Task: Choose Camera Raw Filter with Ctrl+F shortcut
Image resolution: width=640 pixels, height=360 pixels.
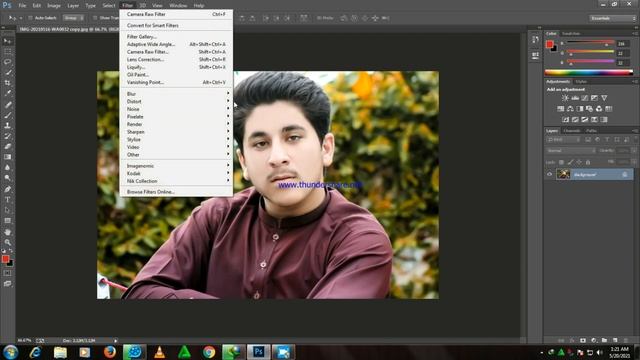Action: pos(176,14)
